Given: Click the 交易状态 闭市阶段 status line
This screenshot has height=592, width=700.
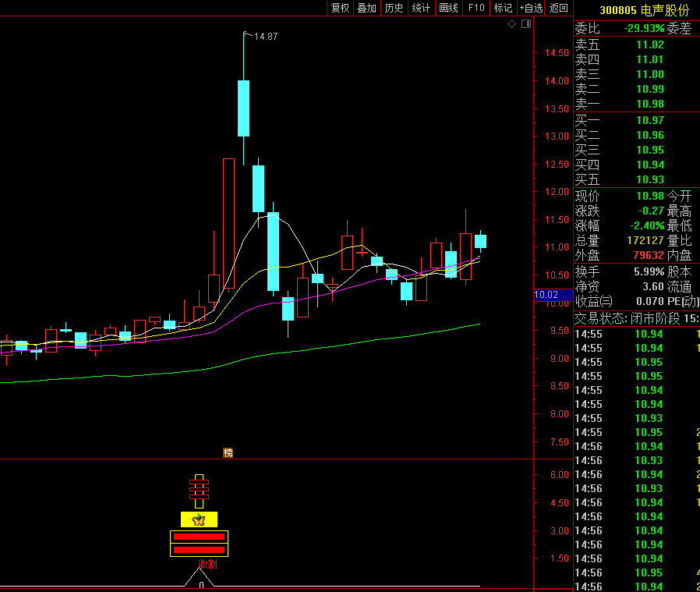Looking at the screenshot, I should [x=637, y=318].
